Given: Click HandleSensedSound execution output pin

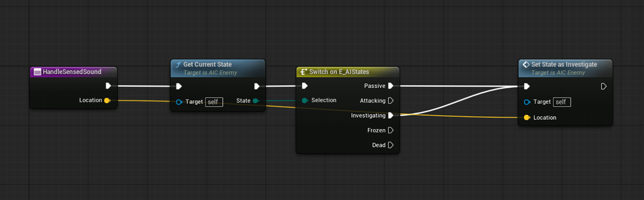Looking at the screenshot, I should coord(108,85).
